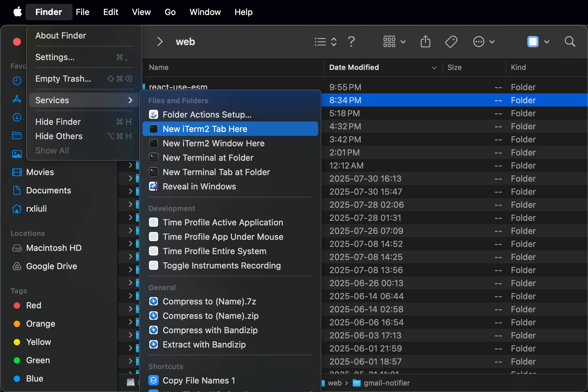588x392 pixels.
Task: Click gmail-notifier in the path bar
Action: coord(382,383)
